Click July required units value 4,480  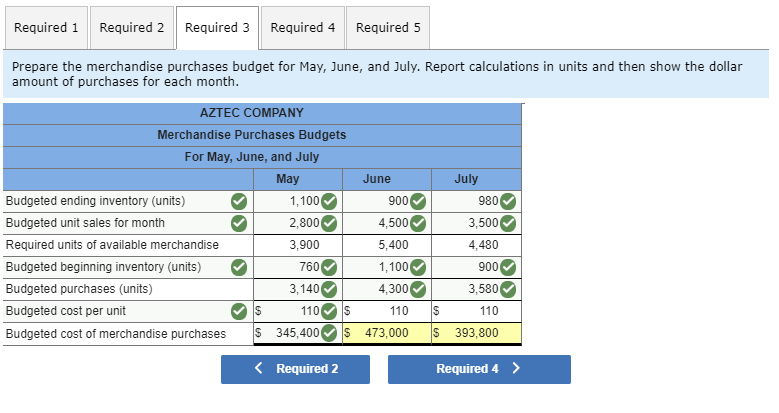tap(483, 245)
